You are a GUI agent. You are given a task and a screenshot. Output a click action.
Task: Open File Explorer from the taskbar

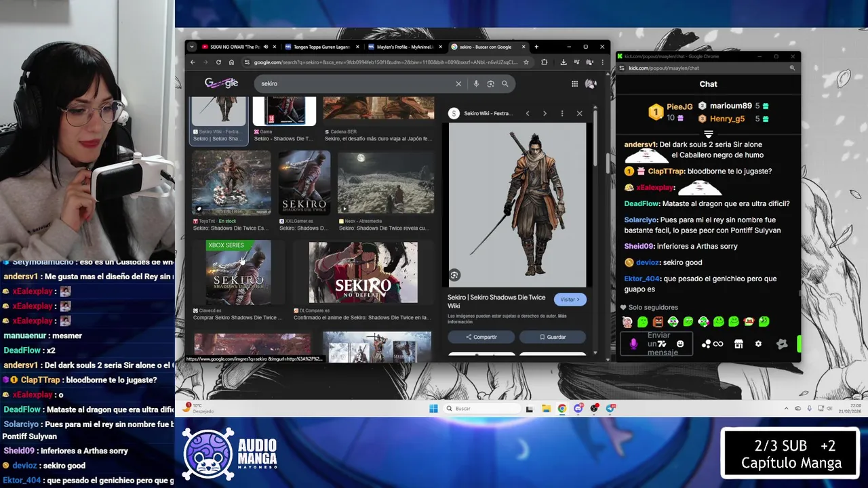coord(546,408)
